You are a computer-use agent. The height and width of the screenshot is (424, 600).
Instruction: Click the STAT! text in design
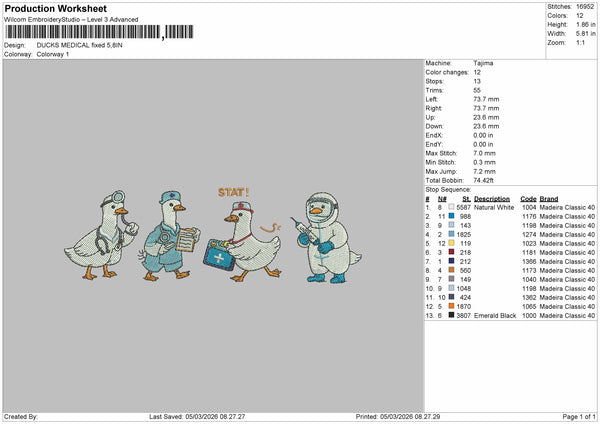[233, 192]
